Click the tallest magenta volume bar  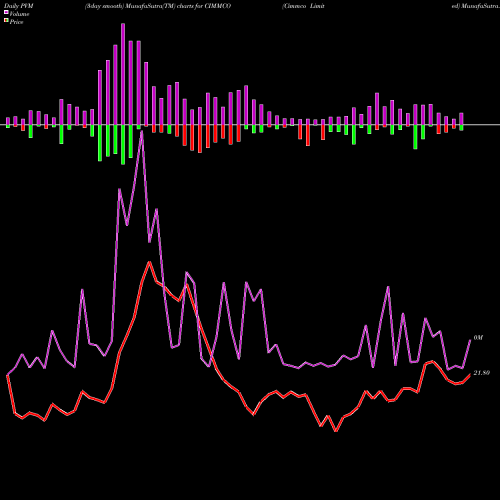tap(123, 74)
